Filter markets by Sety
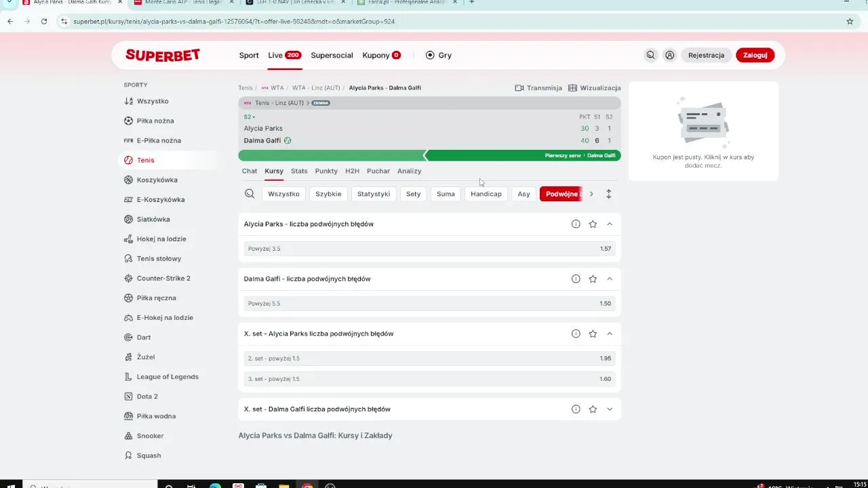This screenshot has height=488, width=868. [413, 194]
